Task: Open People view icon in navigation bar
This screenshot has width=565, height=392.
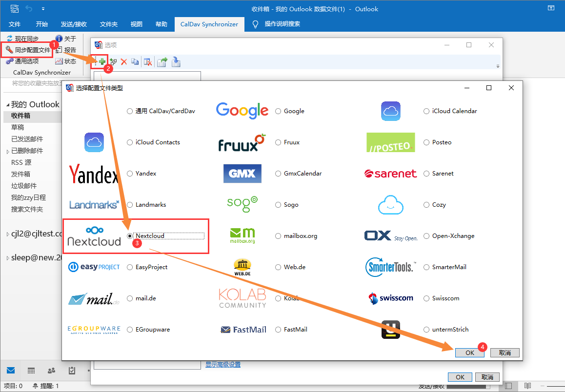Action: (52, 371)
